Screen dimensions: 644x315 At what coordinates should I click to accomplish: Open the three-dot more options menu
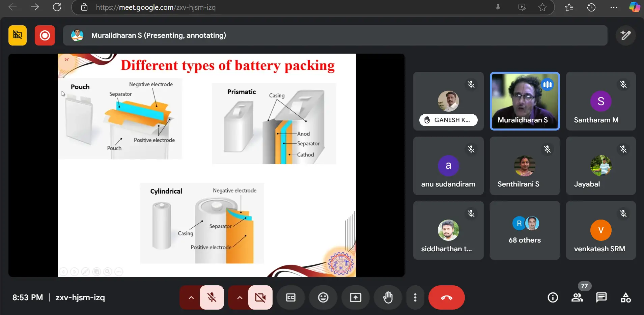[415, 297]
